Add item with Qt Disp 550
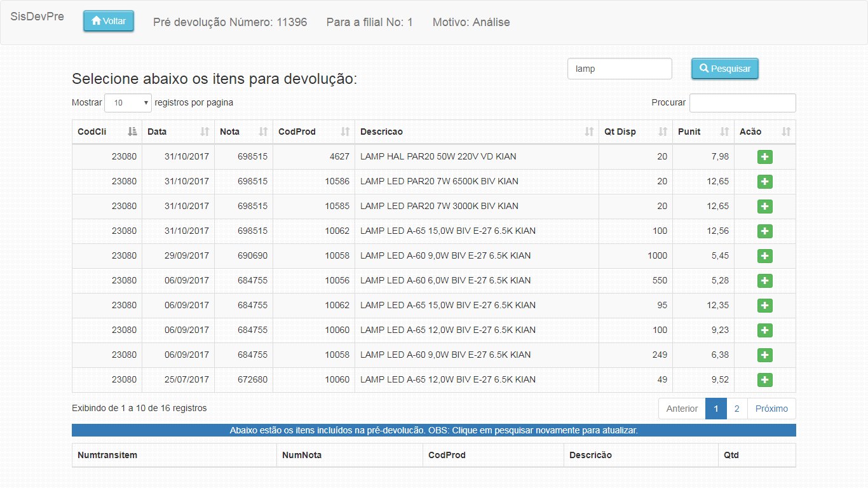This screenshot has height=488, width=868. [764, 281]
